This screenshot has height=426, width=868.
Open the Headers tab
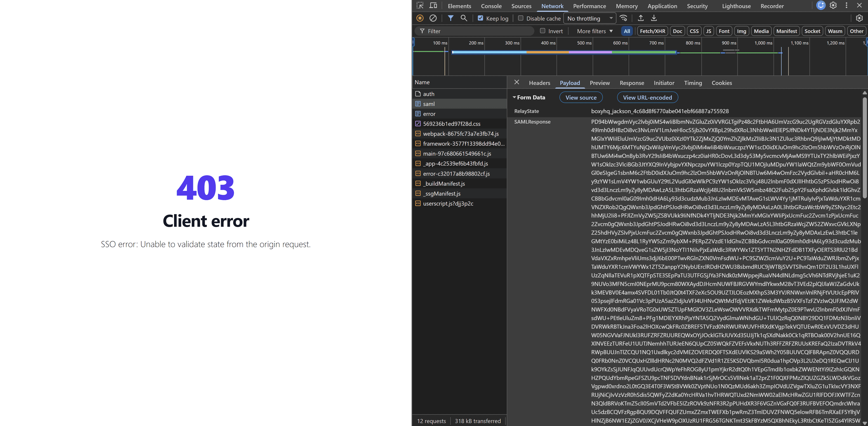click(x=540, y=83)
